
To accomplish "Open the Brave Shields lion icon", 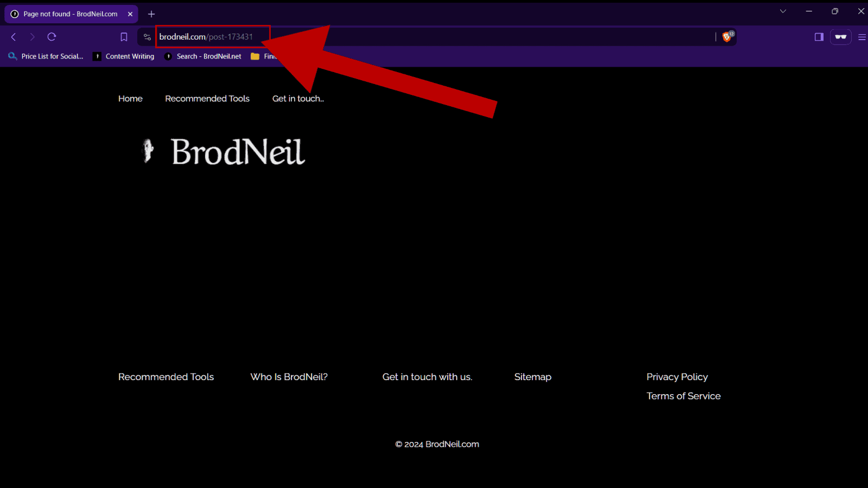I will [x=727, y=37].
